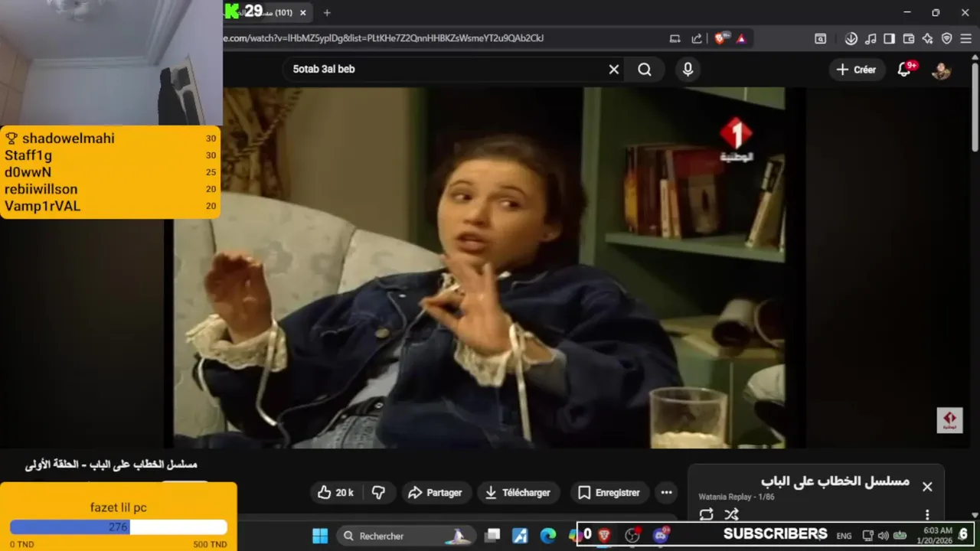Image resolution: width=980 pixels, height=551 pixels.
Task: Open the OBS taskbar icon
Action: click(x=632, y=536)
